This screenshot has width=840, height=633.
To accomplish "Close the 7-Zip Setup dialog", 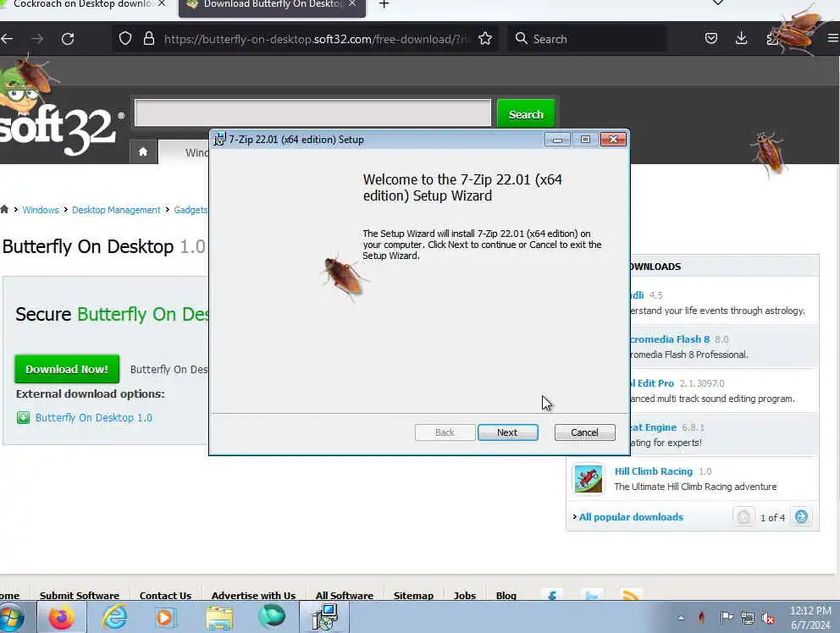I will pos(613,140).
